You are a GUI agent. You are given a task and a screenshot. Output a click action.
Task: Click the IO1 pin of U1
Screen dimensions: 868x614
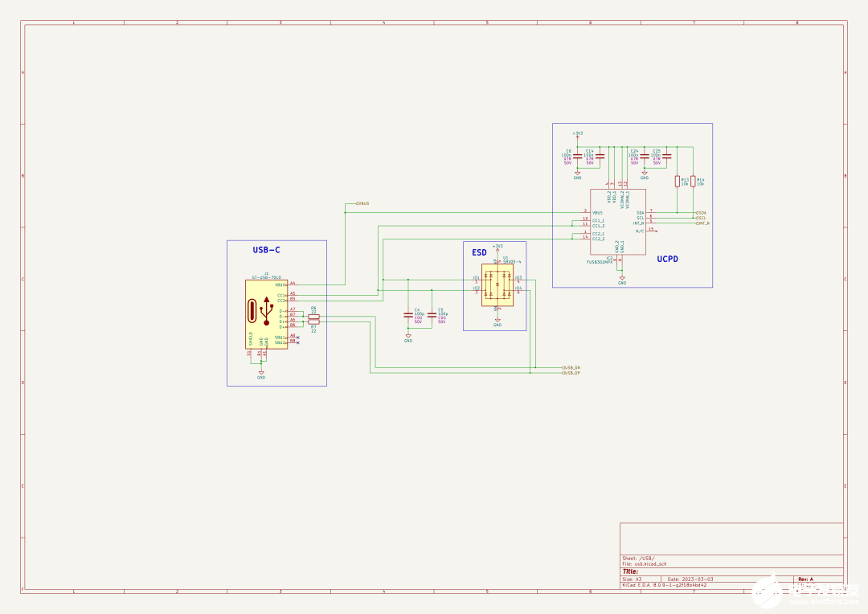(x=477, y=279)
